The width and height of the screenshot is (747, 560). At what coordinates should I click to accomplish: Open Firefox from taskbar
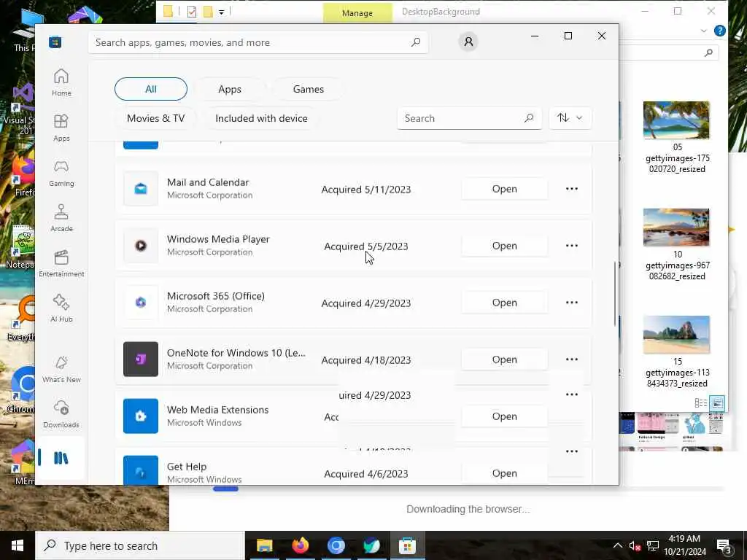point(300,545)
